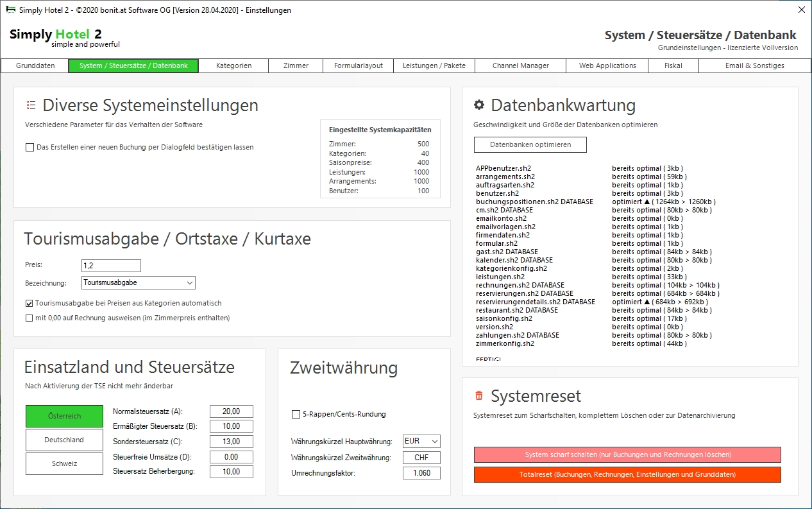Click the Benutzer capacity value 100

pyautogui.click(x=423, y=191)
